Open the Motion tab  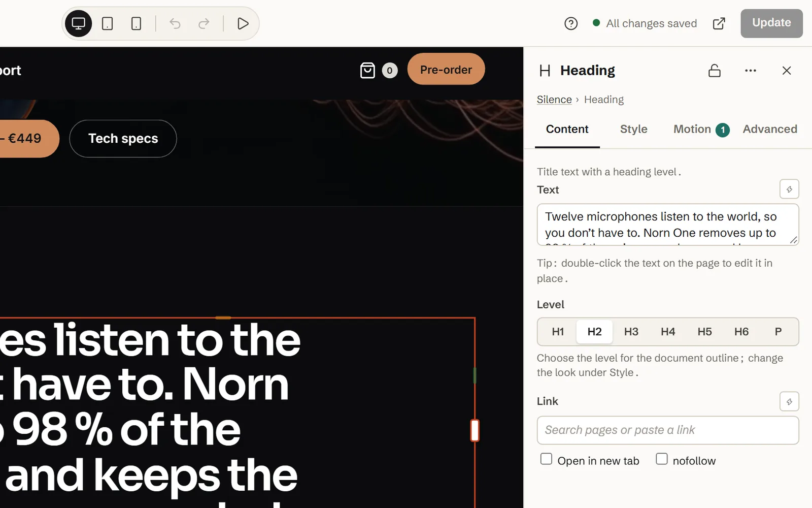pyautogui.click(x=692, y=129)
